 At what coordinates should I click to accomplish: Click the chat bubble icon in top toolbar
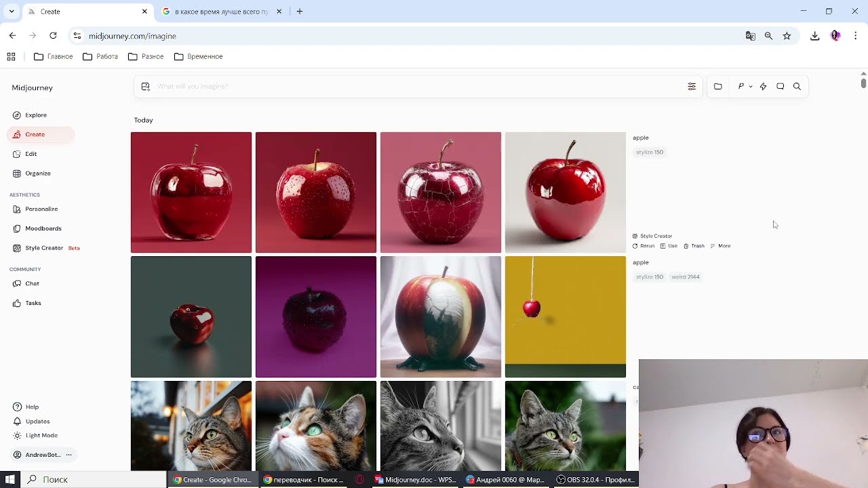(780, 86)
